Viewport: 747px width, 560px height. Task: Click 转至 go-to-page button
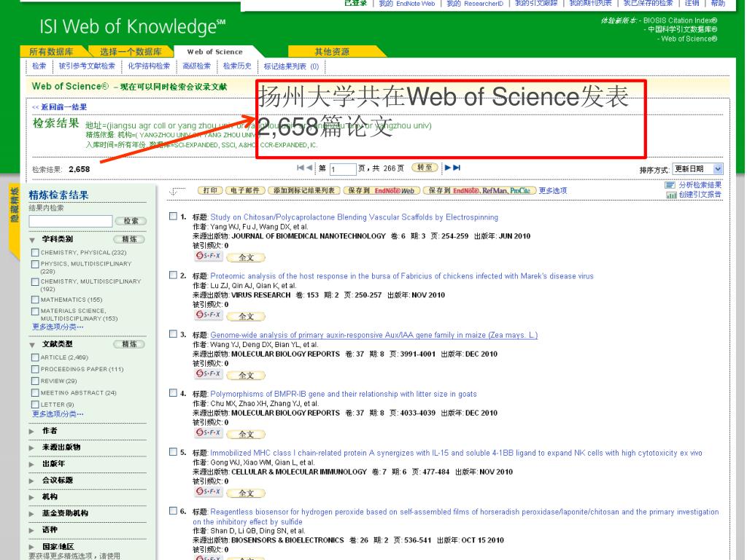(425, 168)
